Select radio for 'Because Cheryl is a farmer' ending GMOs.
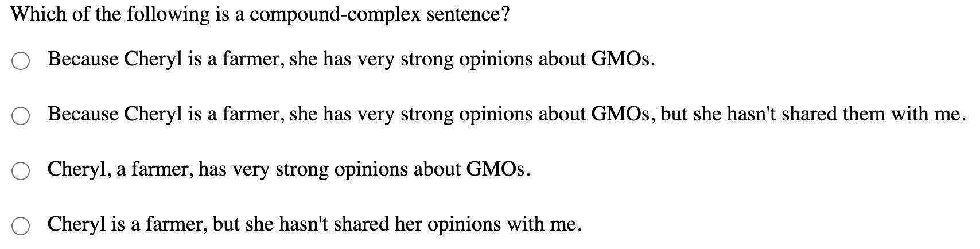 click(x=21, y=61)
